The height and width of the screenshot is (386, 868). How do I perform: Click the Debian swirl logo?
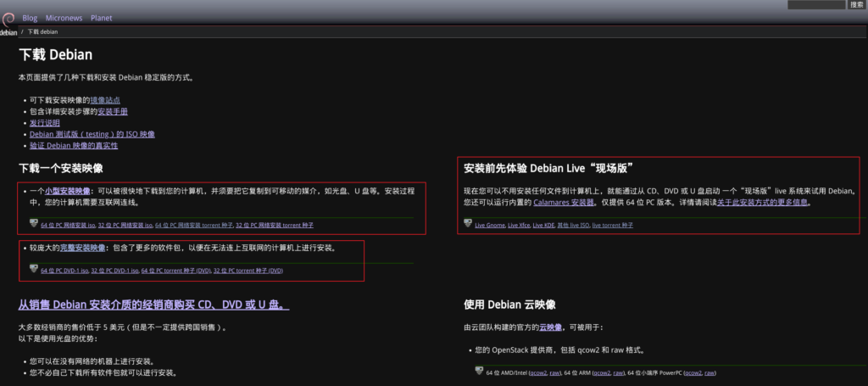pyautogui.click(x=8, y=22)
